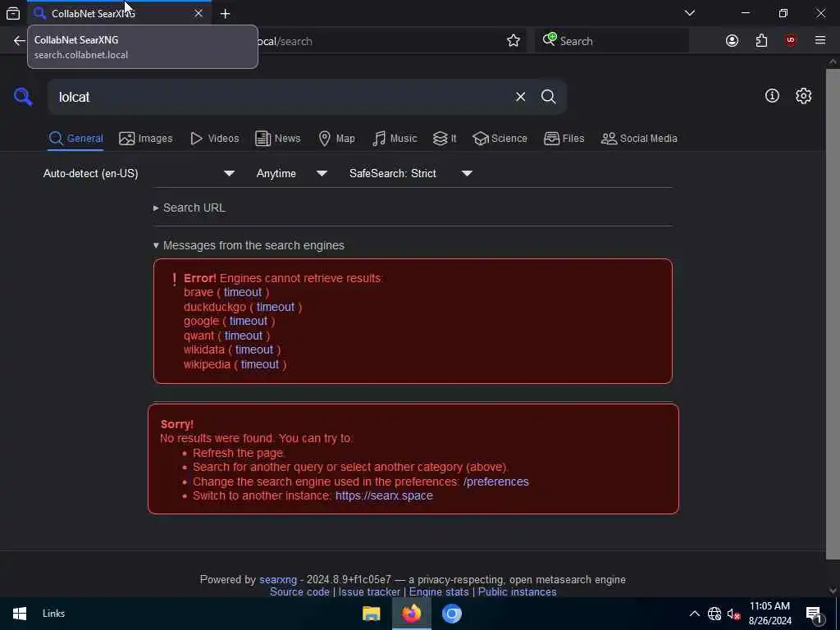This screenshot has width=840, height=630.
Task: Select the General category tab
Action: (75, 139)
